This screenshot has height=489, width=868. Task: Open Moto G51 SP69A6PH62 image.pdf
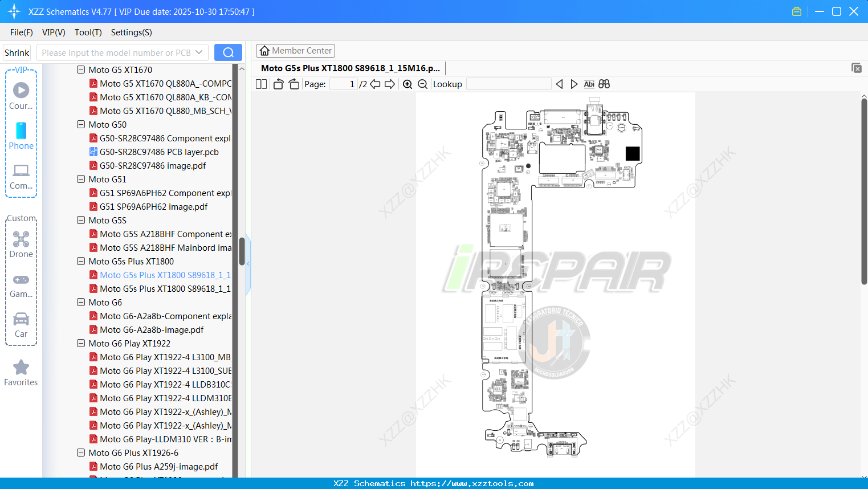point(153,206)
